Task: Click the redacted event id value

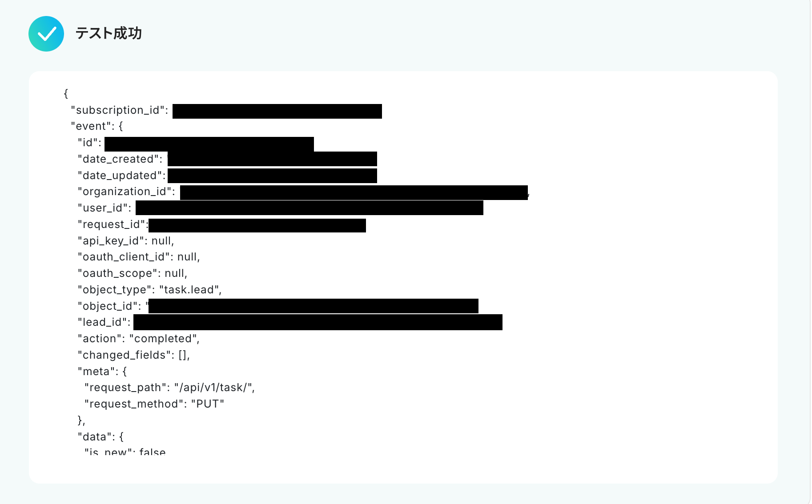Action: point(209,144)
